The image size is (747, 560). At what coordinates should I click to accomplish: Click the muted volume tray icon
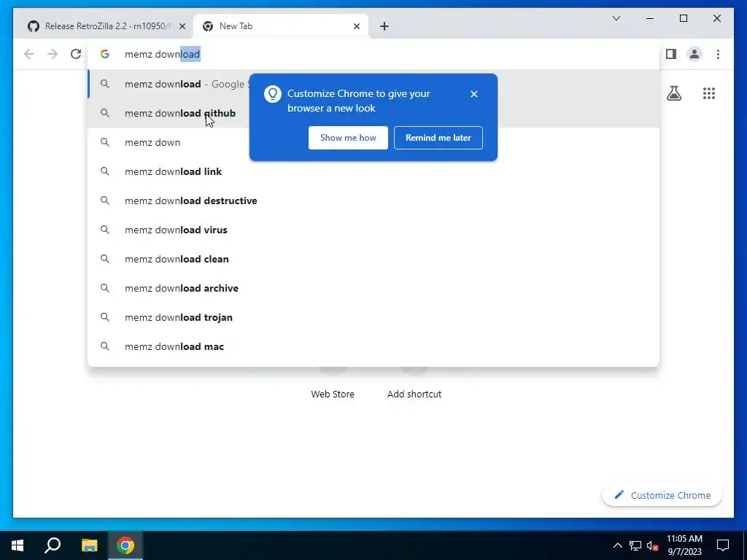653,545
